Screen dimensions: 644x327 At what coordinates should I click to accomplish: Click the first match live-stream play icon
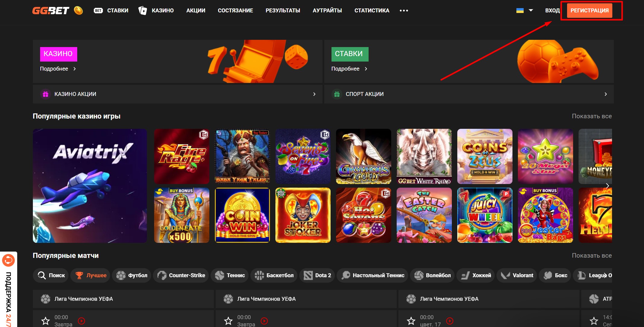pos(81,321)
